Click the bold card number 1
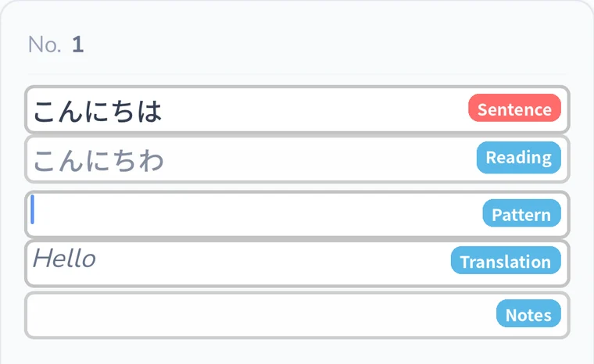Screen dimensions: 594x364 tap(77, 45)
